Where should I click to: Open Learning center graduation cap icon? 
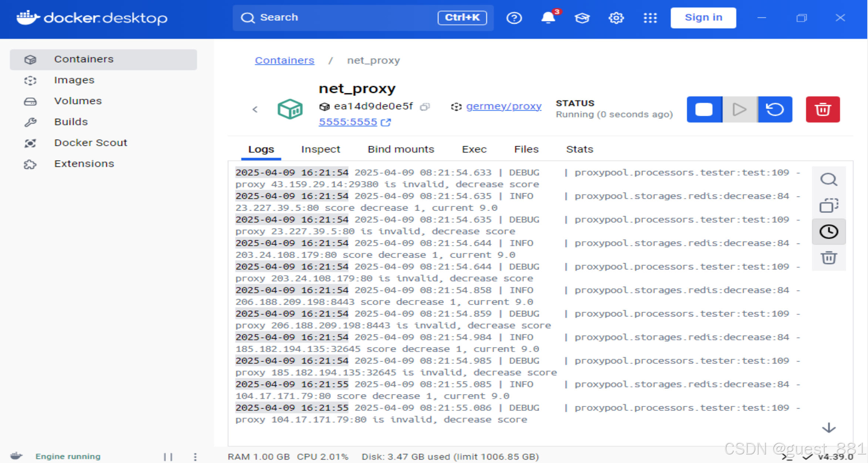click(x=582, y=18)
